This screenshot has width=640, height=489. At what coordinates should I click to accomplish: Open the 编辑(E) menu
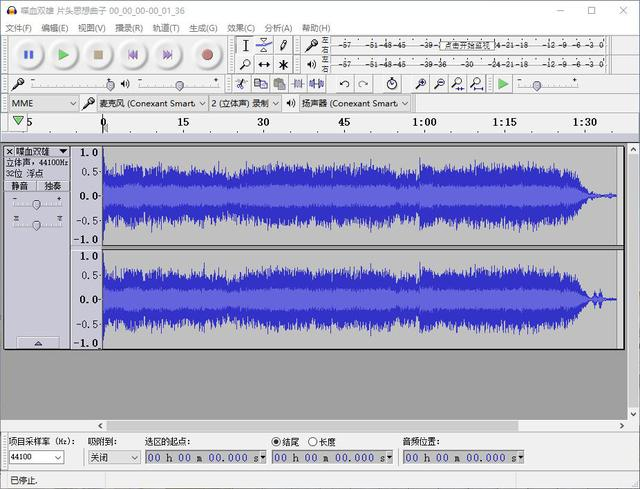55,28
